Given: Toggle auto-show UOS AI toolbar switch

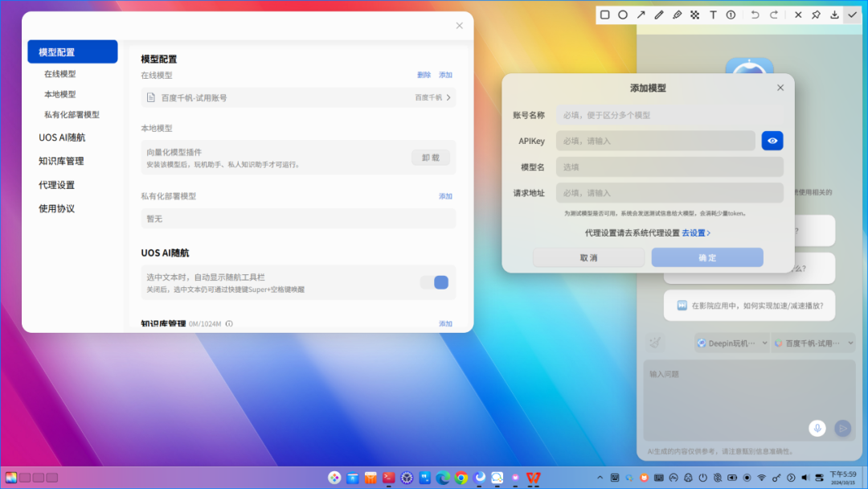Looking at the screenshot, I should coord(435,282).
